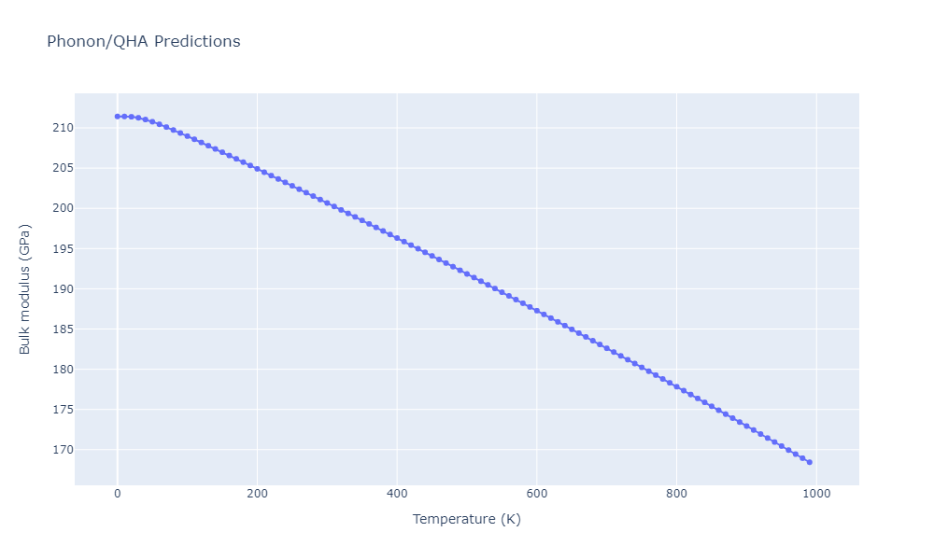Click the data point at 200 K

[x=257, y=169]
